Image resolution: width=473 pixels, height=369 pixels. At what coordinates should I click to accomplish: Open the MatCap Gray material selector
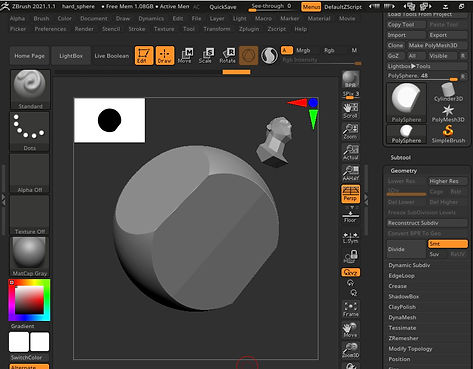point(30,257)
